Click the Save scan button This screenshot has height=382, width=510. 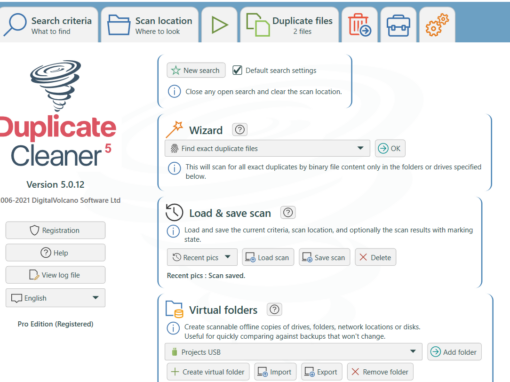324,257
